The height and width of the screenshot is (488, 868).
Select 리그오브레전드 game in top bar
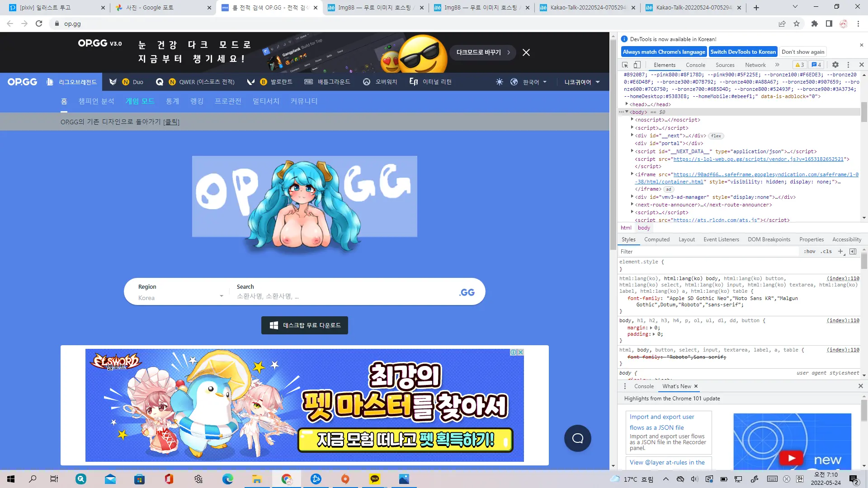click(71, 82)
